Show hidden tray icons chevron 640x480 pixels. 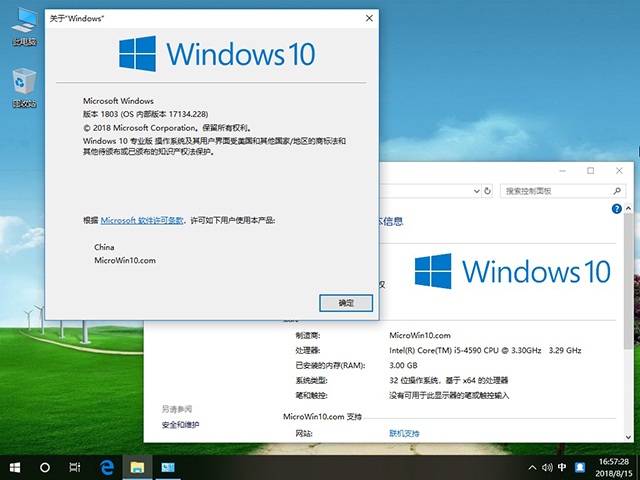pos(532,467)
